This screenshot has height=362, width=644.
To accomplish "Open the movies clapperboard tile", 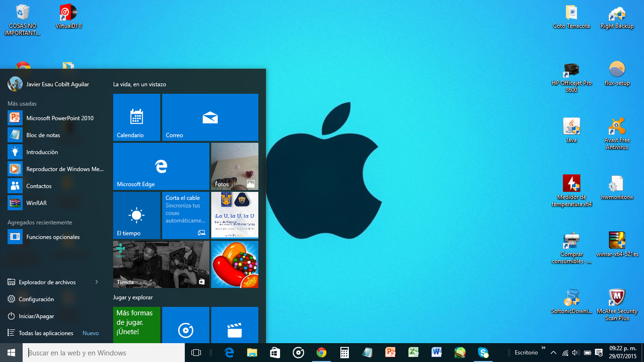I will tap(235, 325).
